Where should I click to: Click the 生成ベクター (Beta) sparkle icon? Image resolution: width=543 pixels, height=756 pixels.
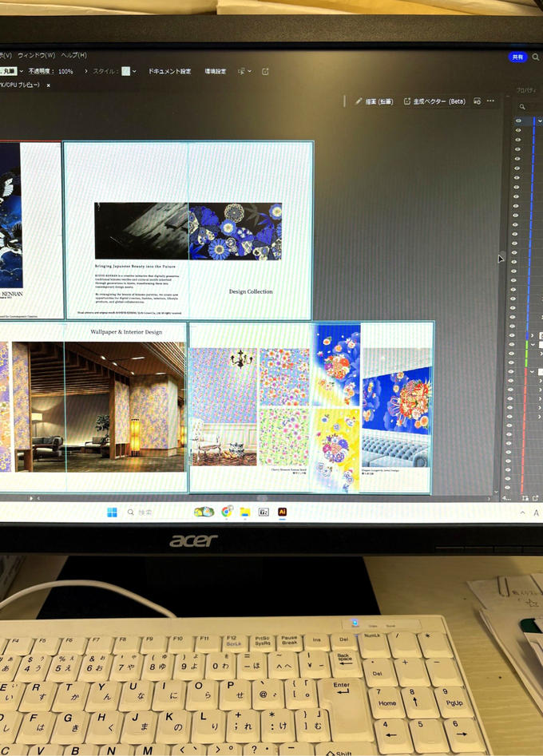click(407, 101)
